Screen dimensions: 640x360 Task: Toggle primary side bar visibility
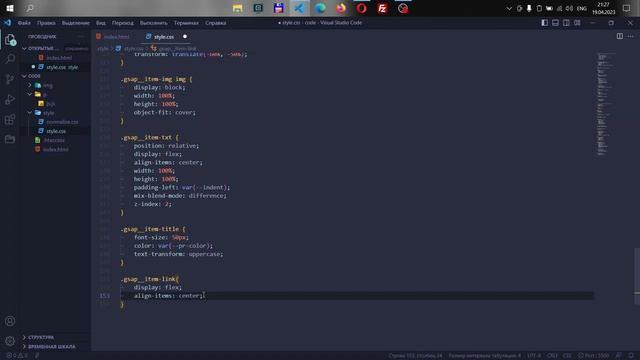(544, 23)
